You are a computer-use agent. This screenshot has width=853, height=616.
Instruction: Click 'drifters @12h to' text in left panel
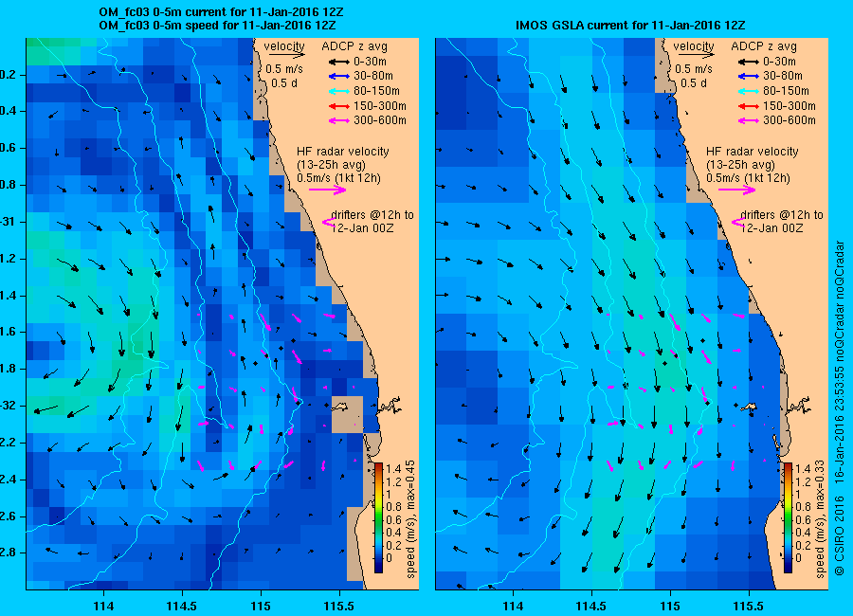coord(372,215)
